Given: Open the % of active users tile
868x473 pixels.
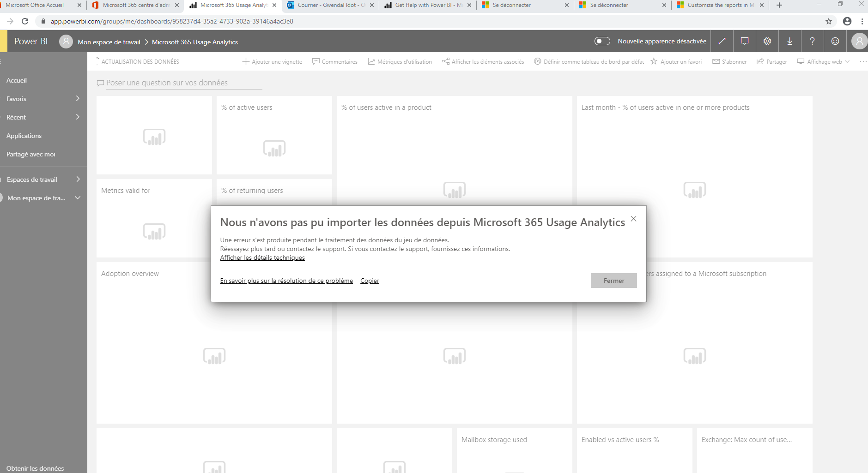Looking at the screenshot, I should pyautogui.click(x=274, y=135).
